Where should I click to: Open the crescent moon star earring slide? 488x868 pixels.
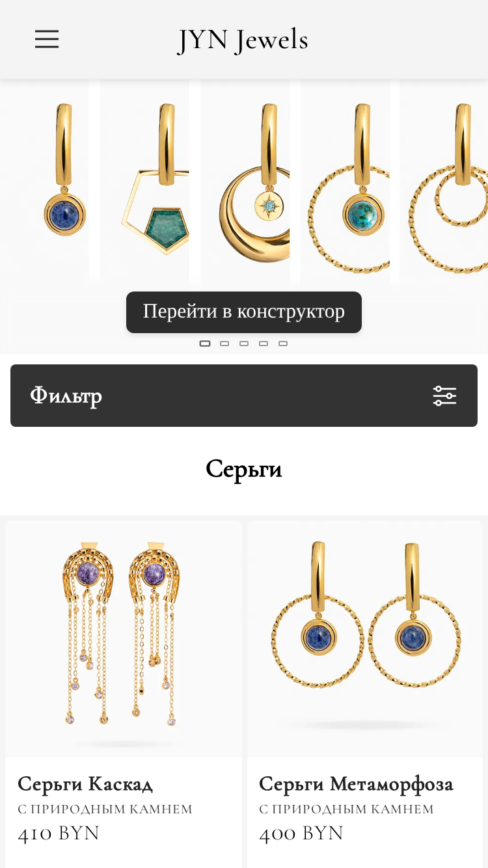(245, 182)
